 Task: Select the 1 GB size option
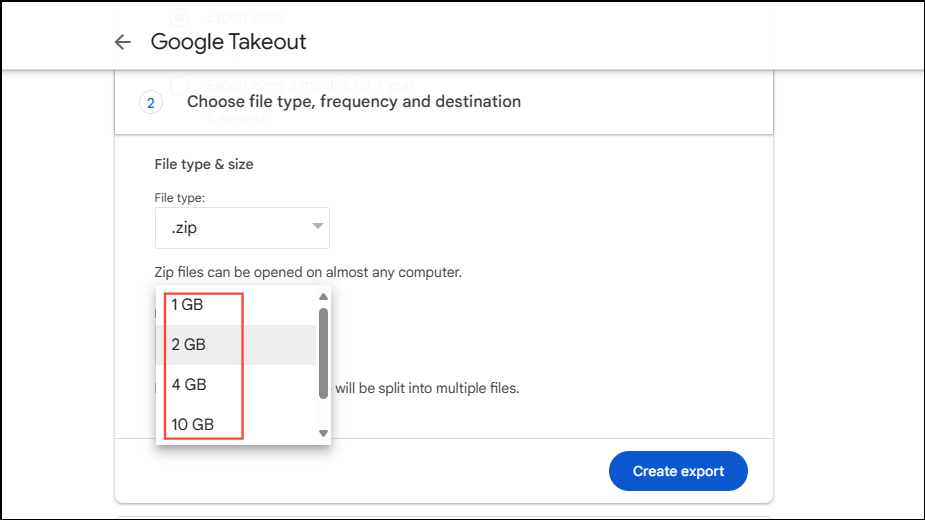pyautogui.click(x=187, y=305)
